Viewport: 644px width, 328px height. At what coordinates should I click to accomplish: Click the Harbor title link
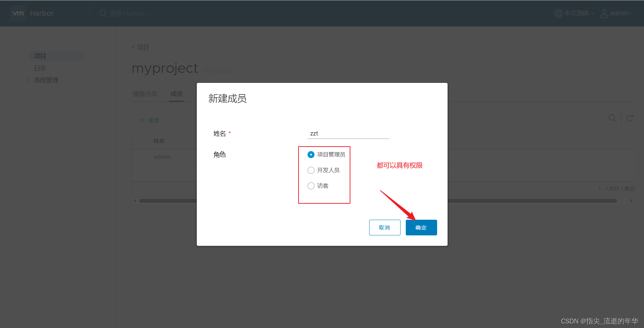42,13
